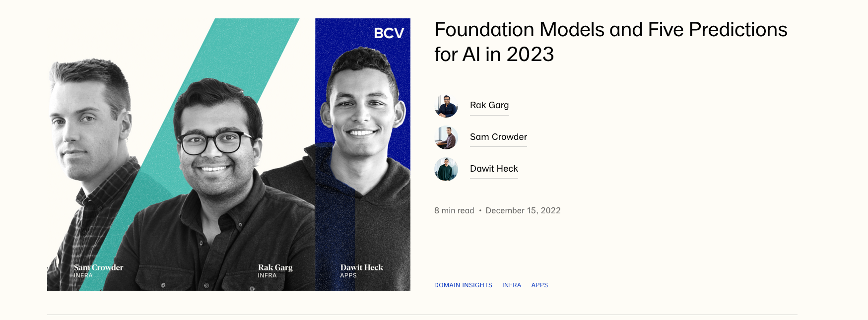Viewport: 868px width, 320px height.
Task: Click Rak Garg's author avatar
Action: (x=446, y=106)
